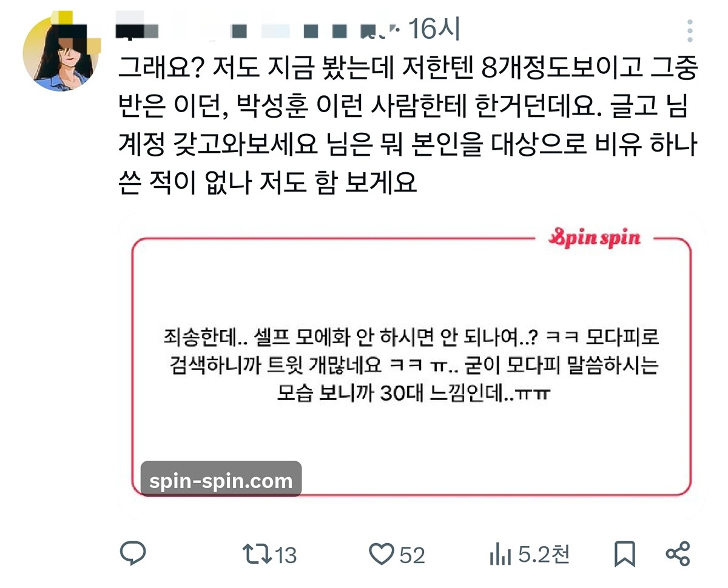The height and width of the screenshot is (588, 728).
Task: Click the red-bordered Spinspin card frame
Action: pos(412,366)
